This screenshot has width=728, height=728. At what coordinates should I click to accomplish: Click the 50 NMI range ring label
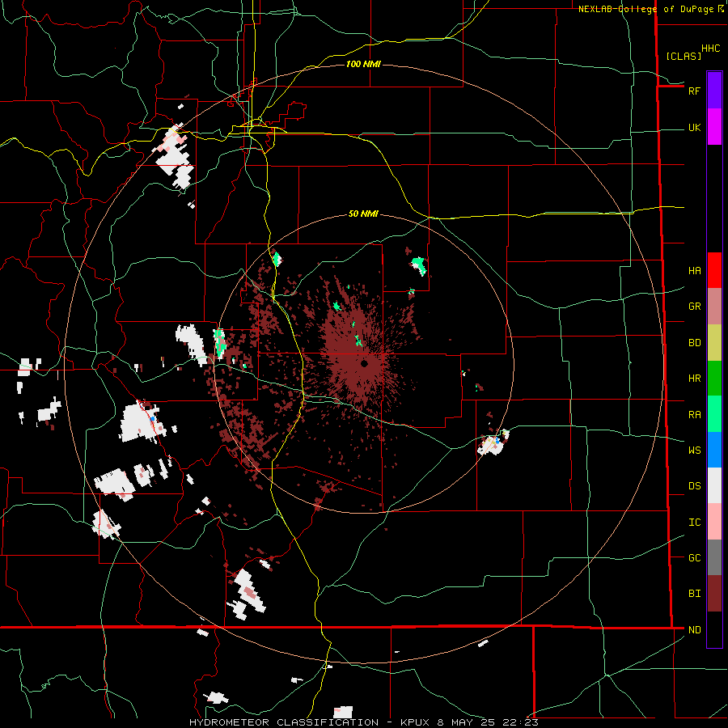363,214
